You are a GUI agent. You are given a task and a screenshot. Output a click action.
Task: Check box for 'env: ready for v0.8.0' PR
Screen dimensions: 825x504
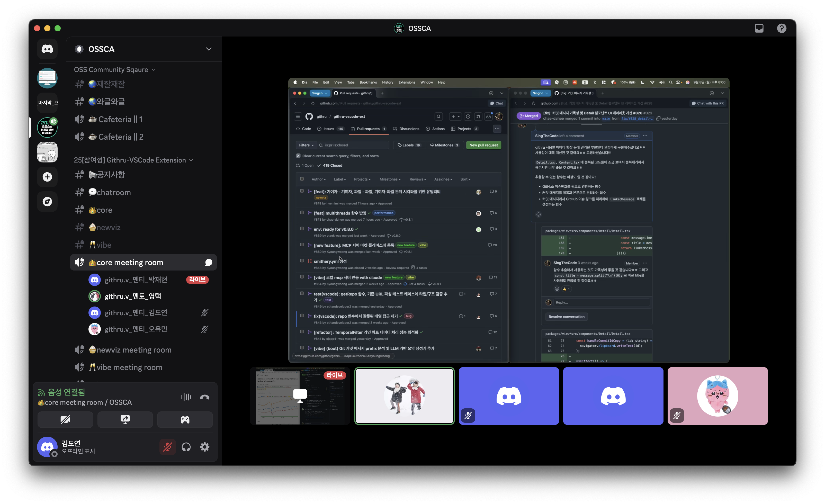pyautogui.click(x=302, y=229)
